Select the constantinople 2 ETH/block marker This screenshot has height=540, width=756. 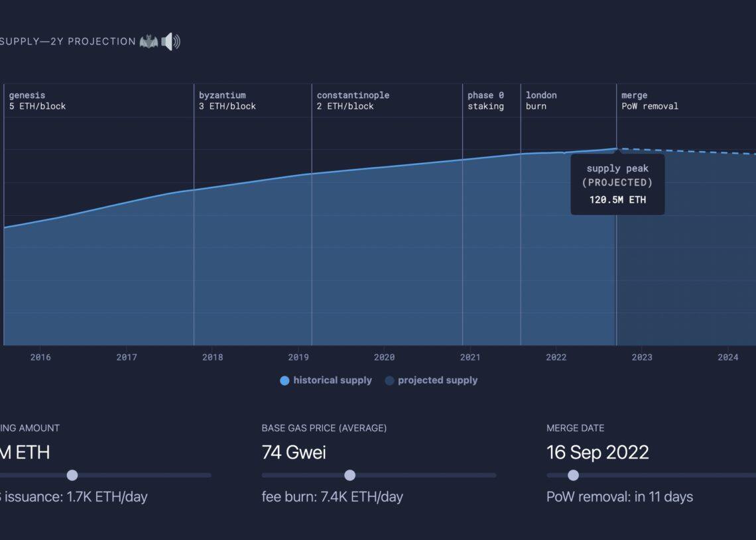(x=353, y=101)
